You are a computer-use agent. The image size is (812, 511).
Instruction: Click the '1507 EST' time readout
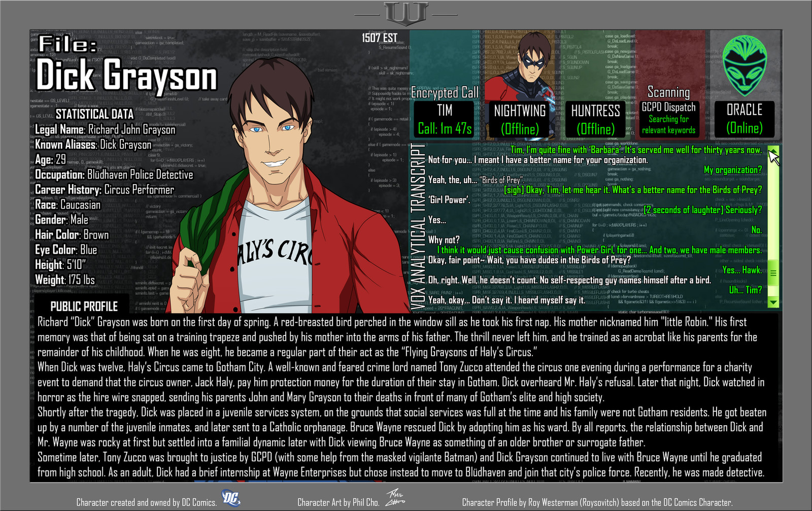[380, 38]
